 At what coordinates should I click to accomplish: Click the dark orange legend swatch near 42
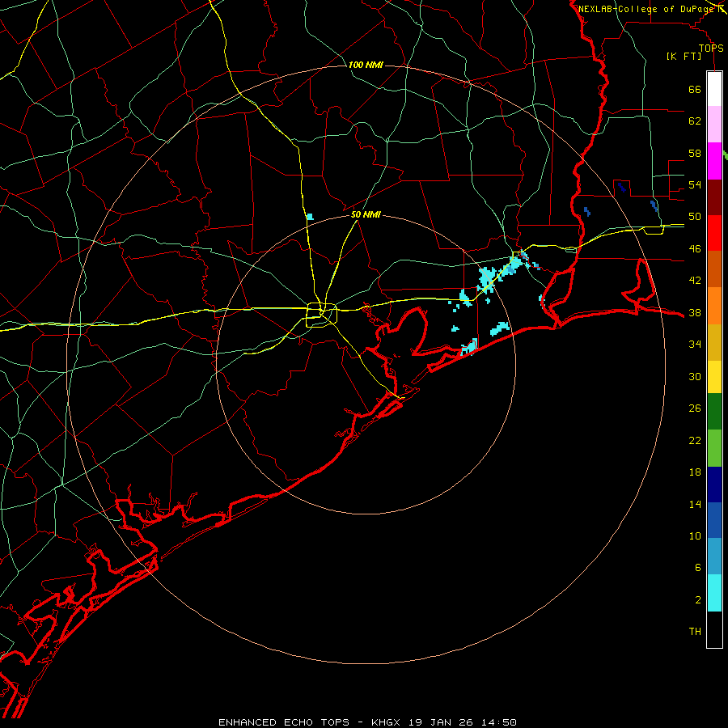click(x=714, y=269)
